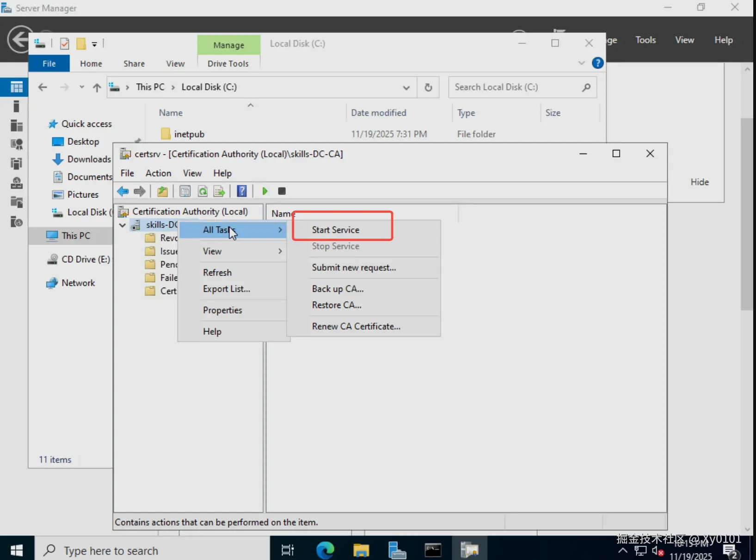Open the View menu in certsrv menu bar
Image resolution: width=756 pixels, height=560 pixels.
click(x=192, y=173)
